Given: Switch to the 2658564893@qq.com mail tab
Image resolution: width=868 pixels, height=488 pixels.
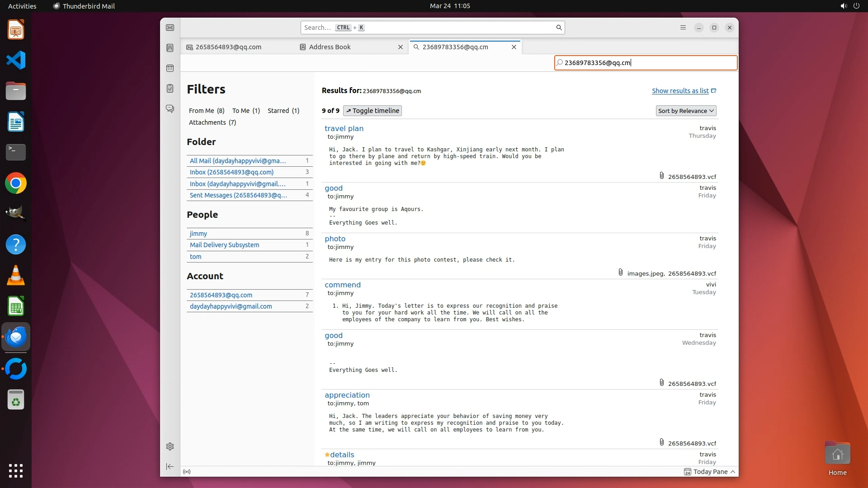Looking at the screenshot, I should click(x=228, y=47).
